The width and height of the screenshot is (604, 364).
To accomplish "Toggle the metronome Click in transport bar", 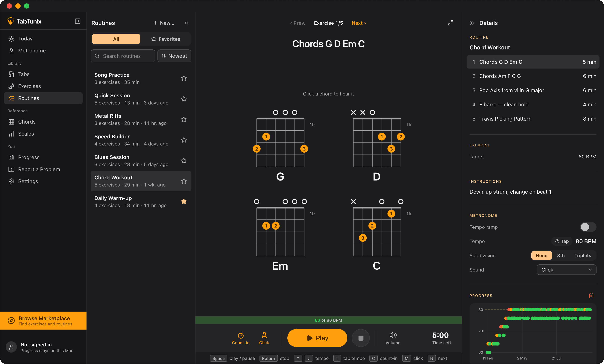I will pos(264,338).
